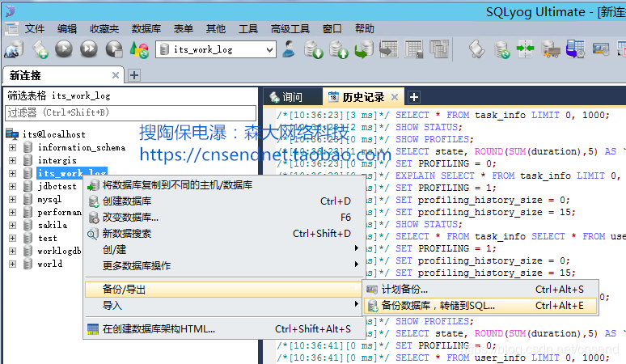The width and height of the screenshot is (626, 364).
Task: Select the highlighted 备份/导出 menu entry
Action: [x=225, y=290]
